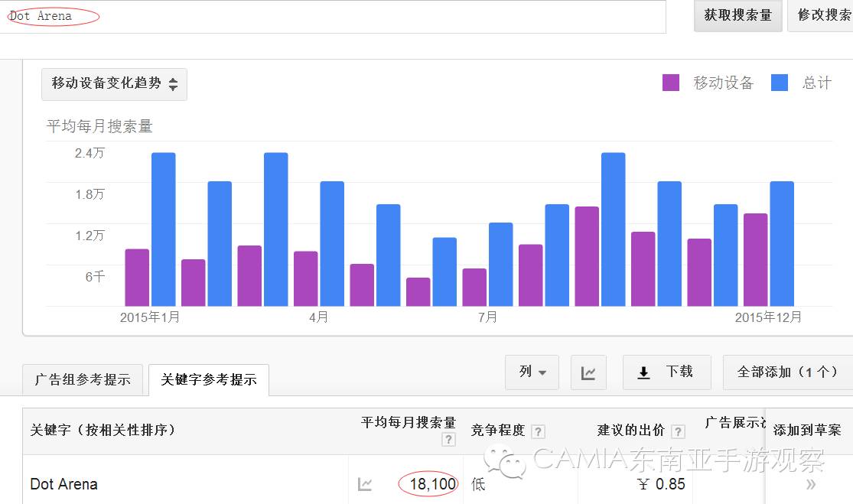Click the purple 移动设备 legend swatch
The width and height of the screenshot is (853, 504).
[671, 83]
